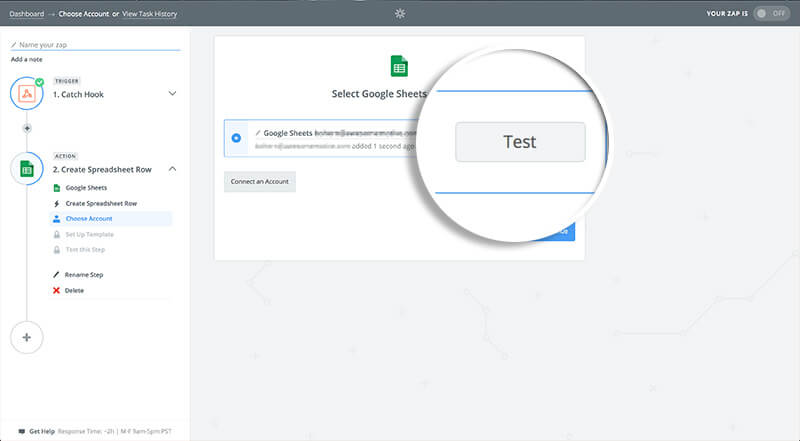Image resolution: width=800 pixels, height=441 pixels.
Task: Click the Get Help link
Action: [42, 431]
